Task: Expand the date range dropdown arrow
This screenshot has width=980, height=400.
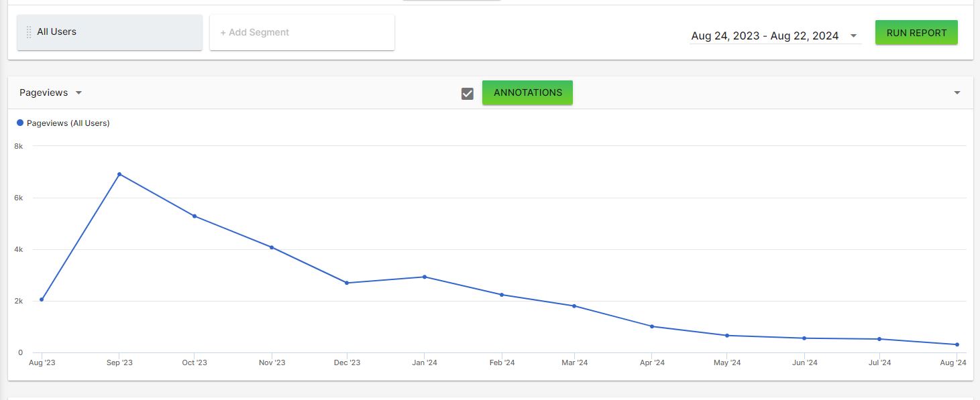Action: (x=853, y=36)
